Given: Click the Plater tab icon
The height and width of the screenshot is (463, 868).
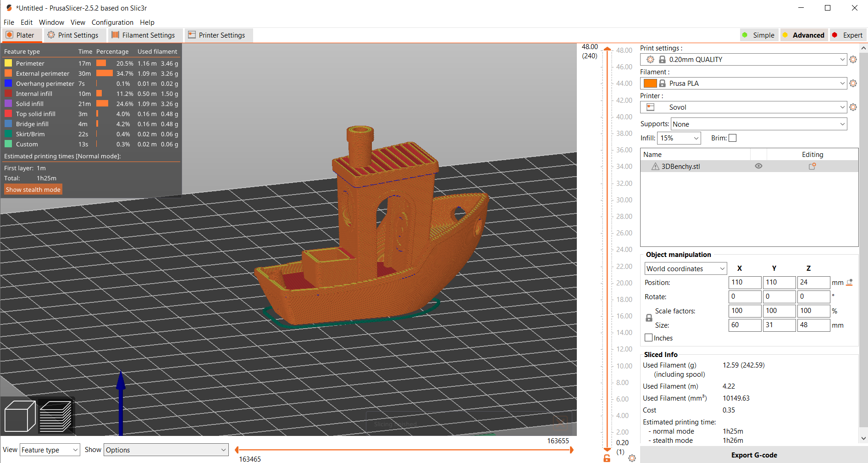Looking at the screenshot, I should (x=9, y=35).
